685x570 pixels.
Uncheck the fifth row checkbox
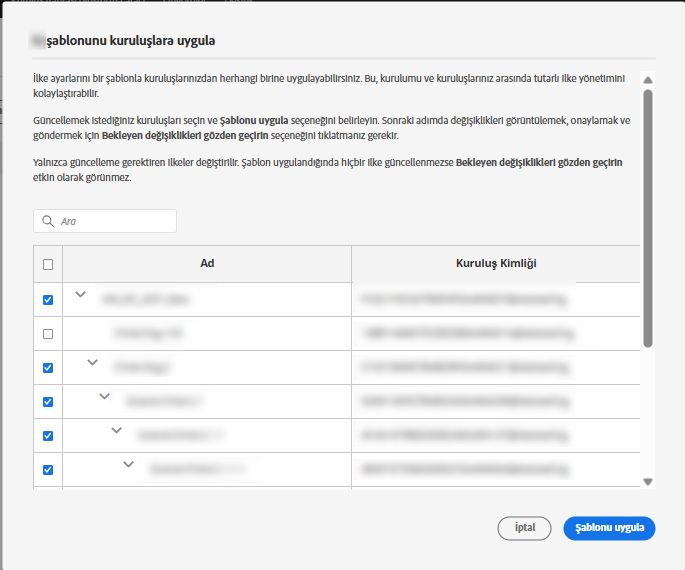pos(48,436)
